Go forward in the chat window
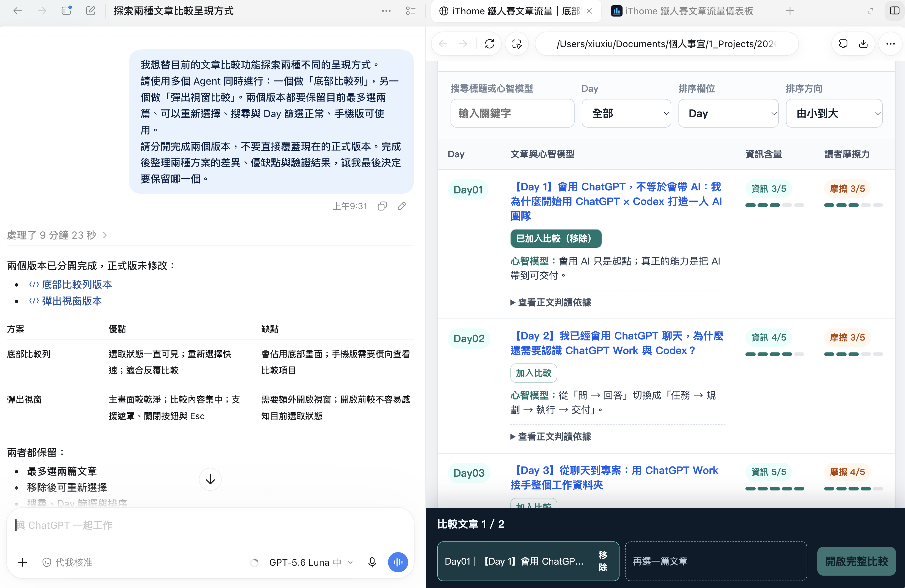 click(x=42, y=11)
